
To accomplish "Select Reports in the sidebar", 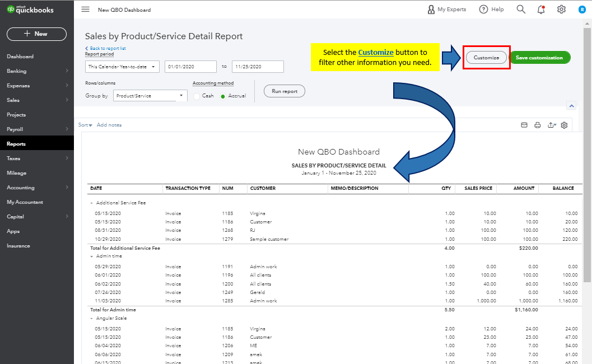I will [16, 144].
